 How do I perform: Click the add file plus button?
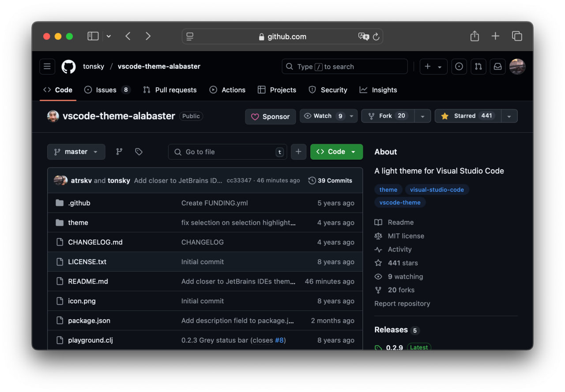(298, 152)
